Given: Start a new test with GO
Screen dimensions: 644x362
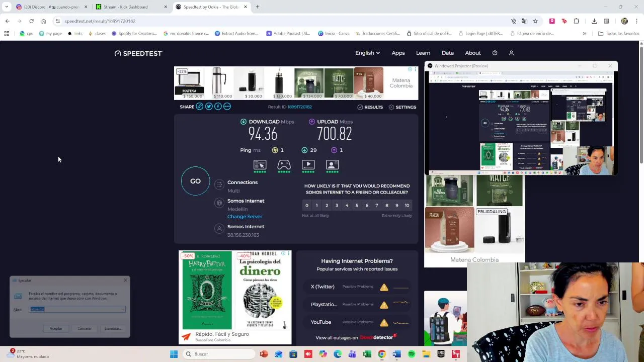Looking at the screenshot, I should [x=195, y=181].
